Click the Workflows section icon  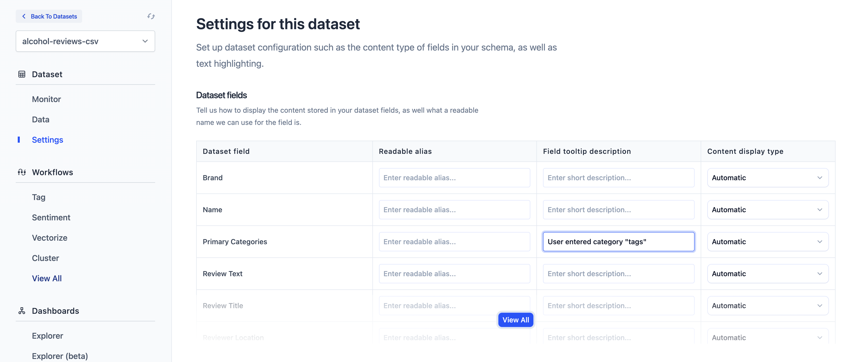[x=22, y=172]
